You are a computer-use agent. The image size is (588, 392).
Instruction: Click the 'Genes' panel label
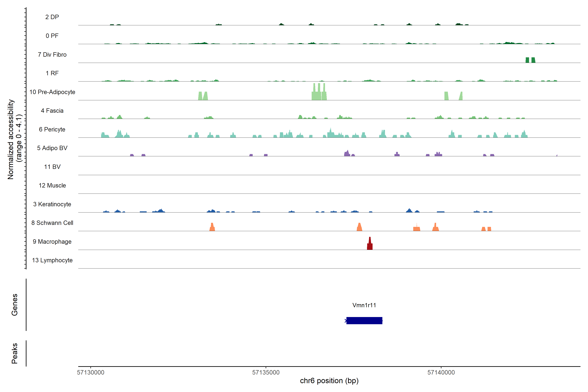[x=15, y=304]
